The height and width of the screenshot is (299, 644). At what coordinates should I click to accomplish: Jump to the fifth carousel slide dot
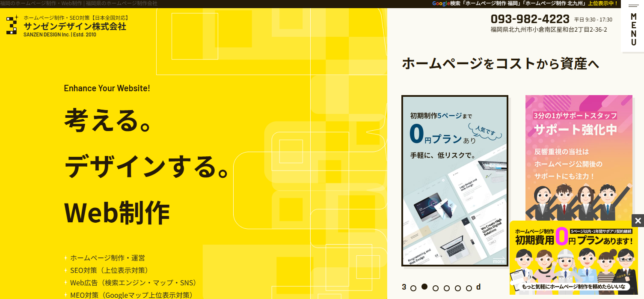coord(458,288)
